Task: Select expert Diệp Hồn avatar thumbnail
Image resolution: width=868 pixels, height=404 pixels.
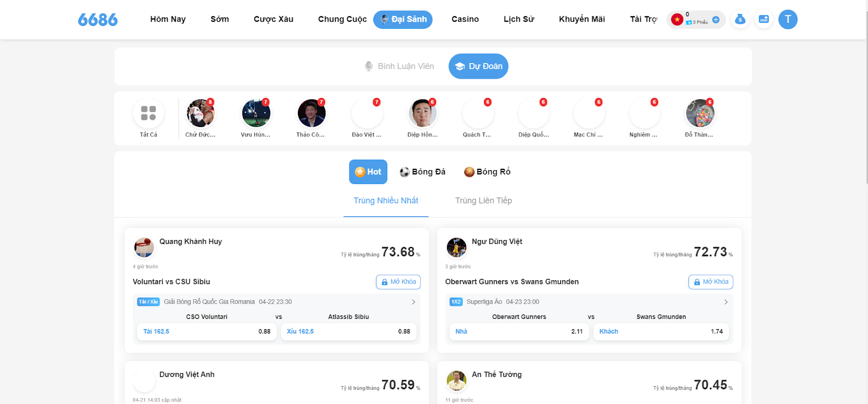Action: pyautogui.click(x=422, y=113)
